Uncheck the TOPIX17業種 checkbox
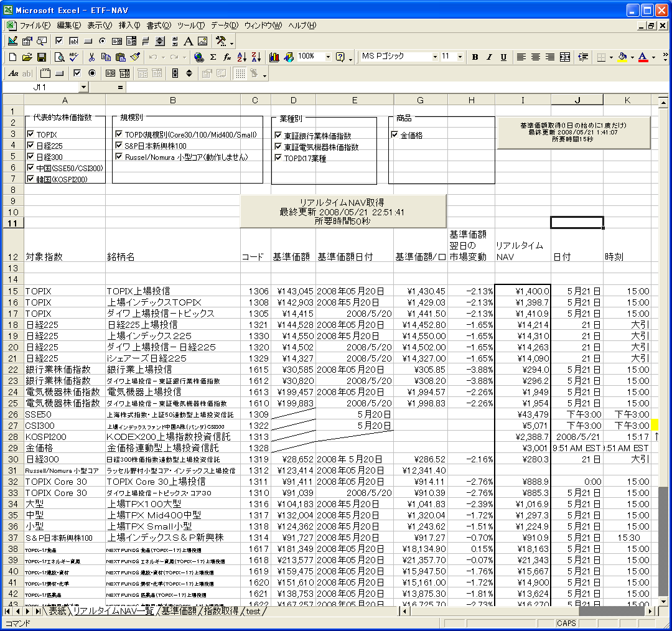Image resolution: width=672 pixels, height=631 pixels. [x=278, y=158]
